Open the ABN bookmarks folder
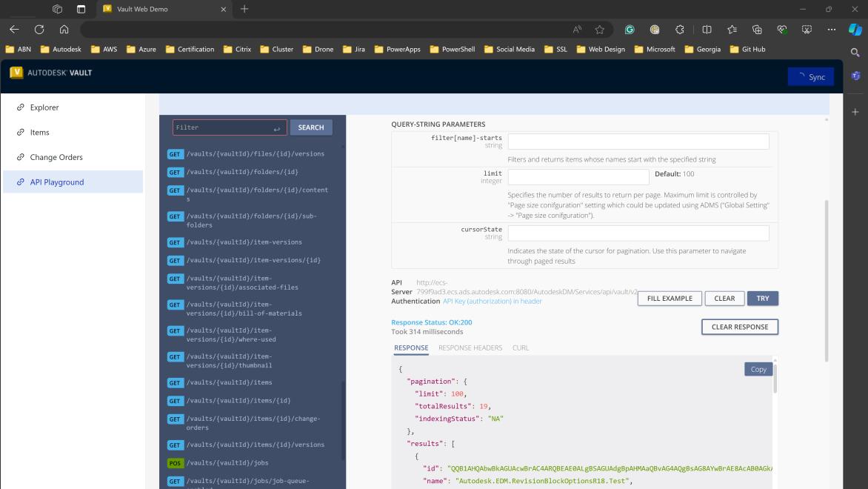This screenshot has height=489, width=868. pyautogui.click(x=19, y=50)
